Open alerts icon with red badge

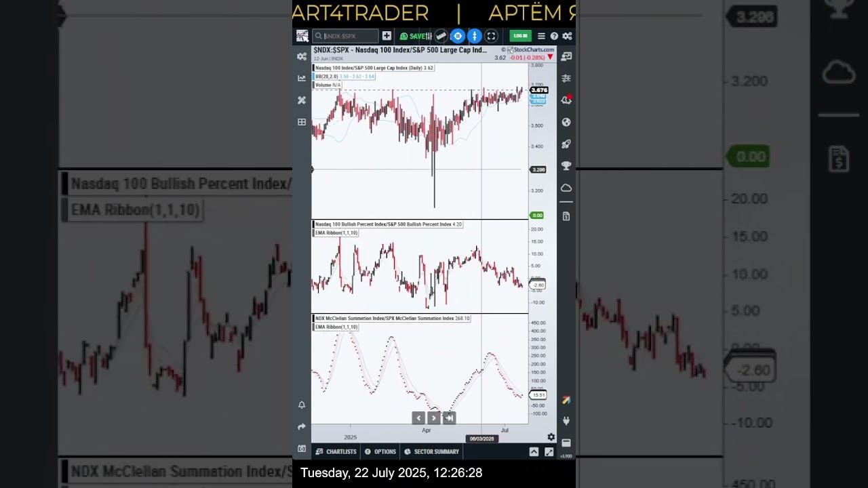(566, 100)
